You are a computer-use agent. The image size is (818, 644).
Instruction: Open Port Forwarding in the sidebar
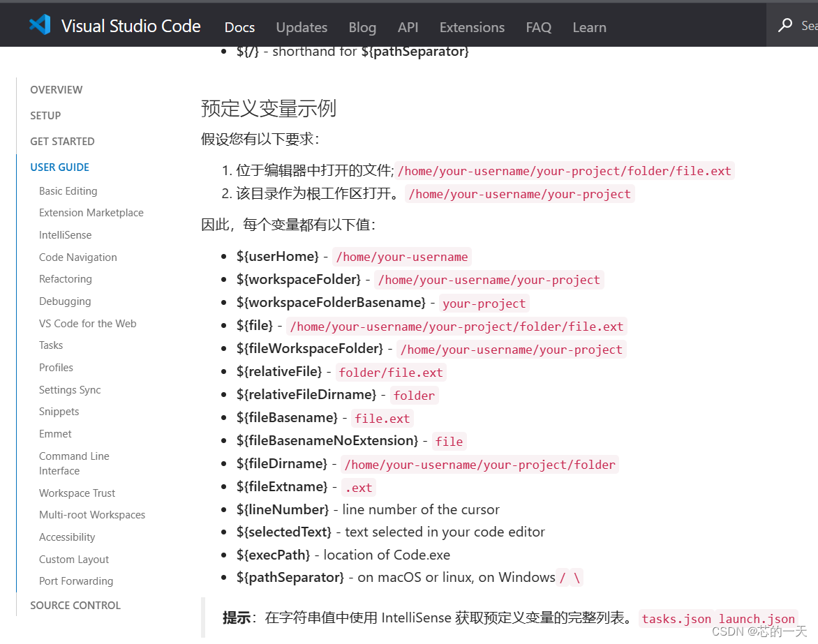[76, 581]
